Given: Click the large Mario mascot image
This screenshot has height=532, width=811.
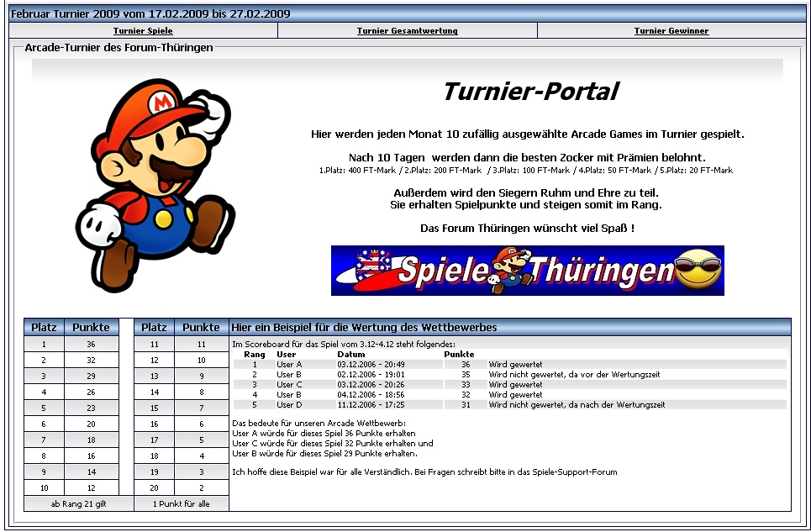Looking at the screenshot, I should (155, 185).
